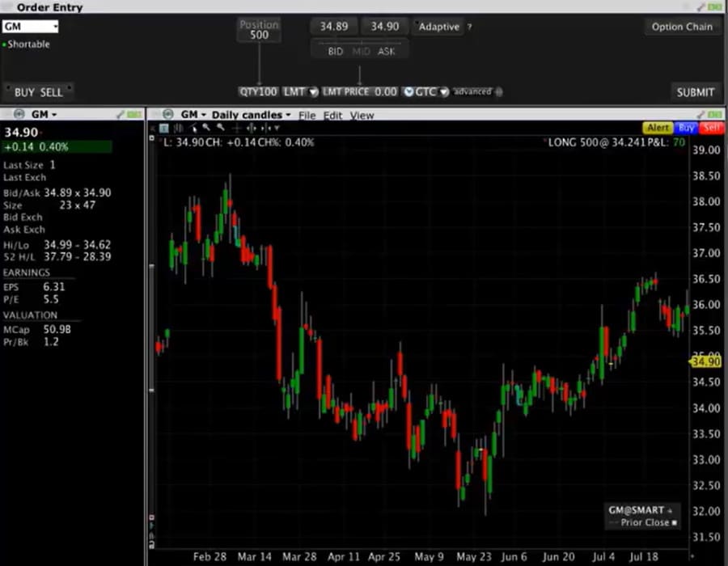
Task: Click the first magnifier zoom tool
Action: (x=206, y=128)
